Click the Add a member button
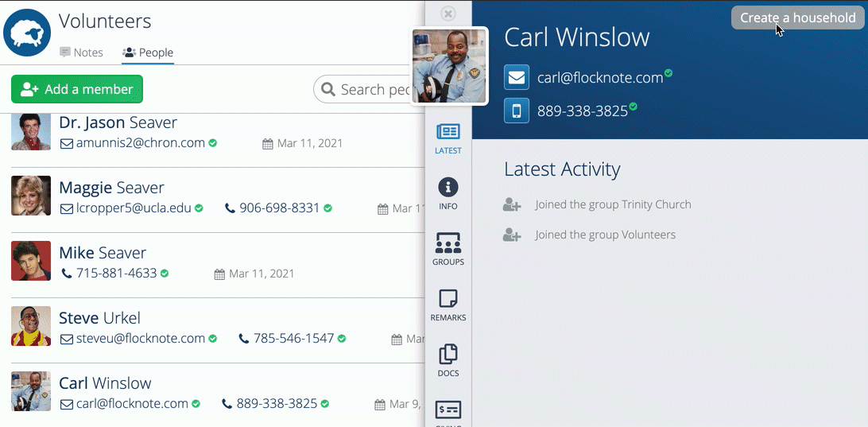Viewport: 868px width, 427px height. point(77,89)
